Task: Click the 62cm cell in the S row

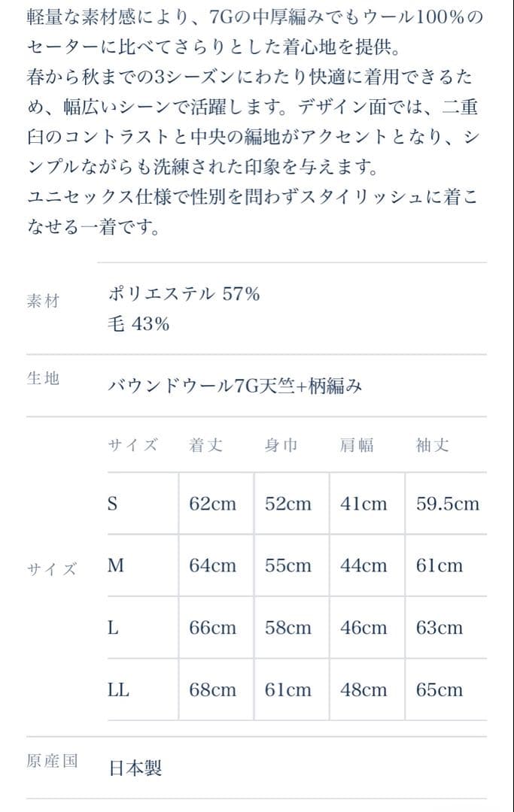Action: (x=212, y=504)
